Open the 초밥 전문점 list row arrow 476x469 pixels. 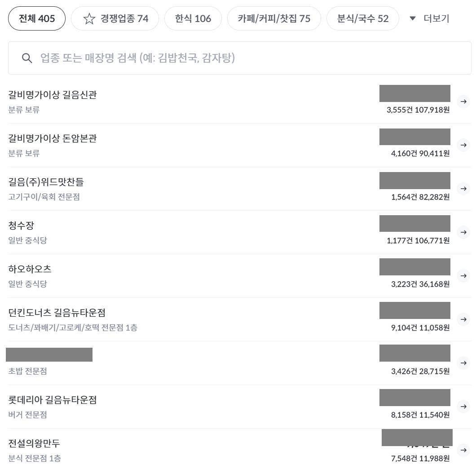pyautogui.click(x=464, y=363)
